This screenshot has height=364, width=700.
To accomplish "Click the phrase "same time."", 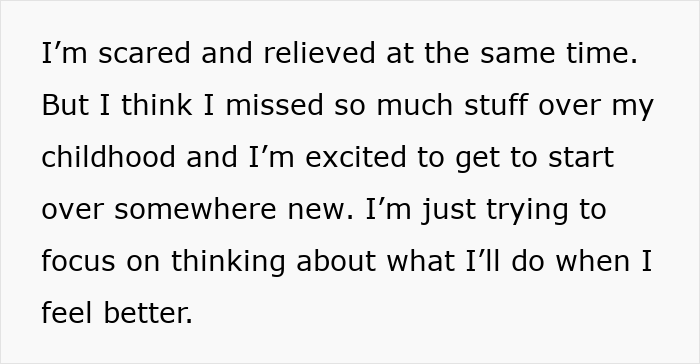I will tap(559, 53).
